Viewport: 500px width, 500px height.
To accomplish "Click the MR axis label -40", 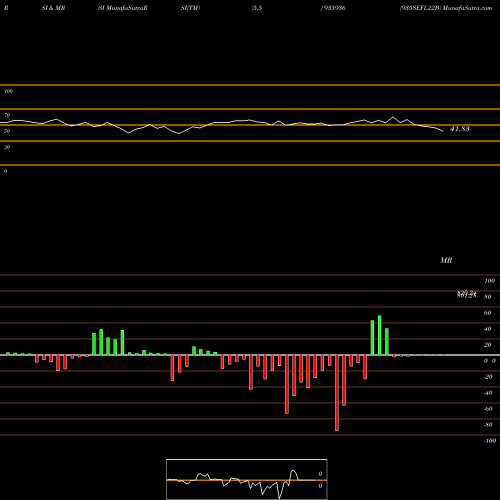I will [488, 393].
